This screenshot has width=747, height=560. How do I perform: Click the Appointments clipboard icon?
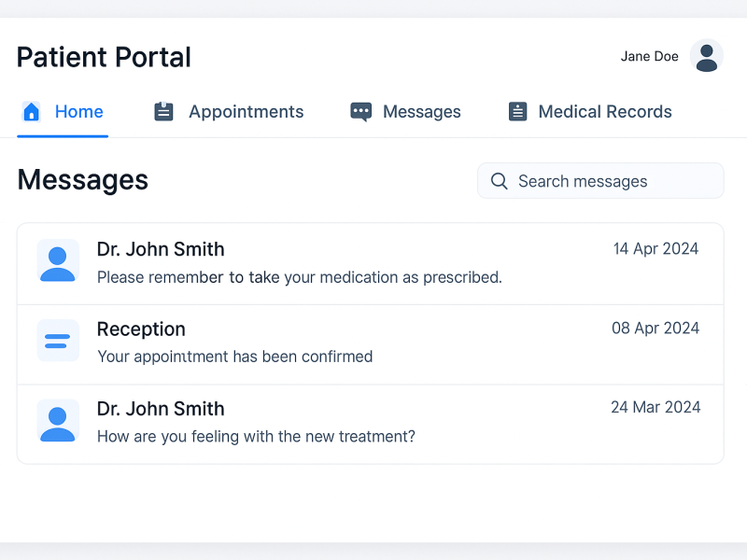[164, 112]
